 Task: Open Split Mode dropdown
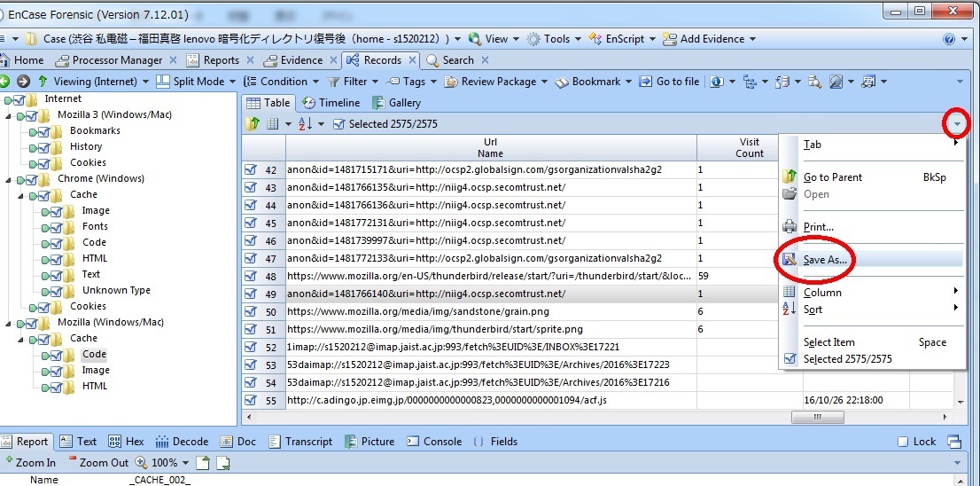[x=196, y=82]
